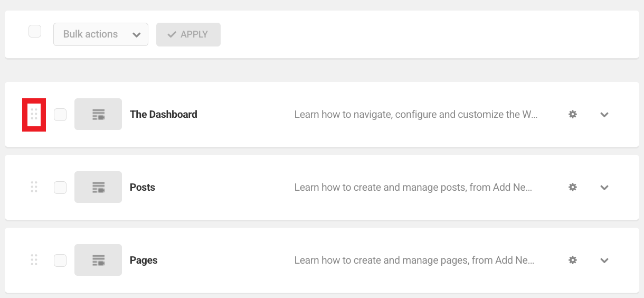Click the drag handle for Pages row

click(x=34, y=260)
